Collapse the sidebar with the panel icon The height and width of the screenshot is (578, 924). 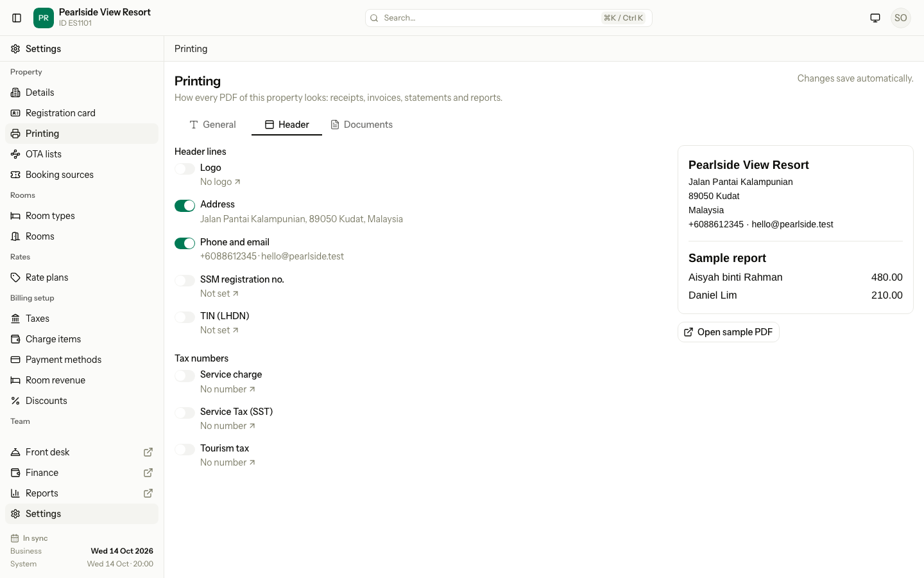tap(17, 18)
